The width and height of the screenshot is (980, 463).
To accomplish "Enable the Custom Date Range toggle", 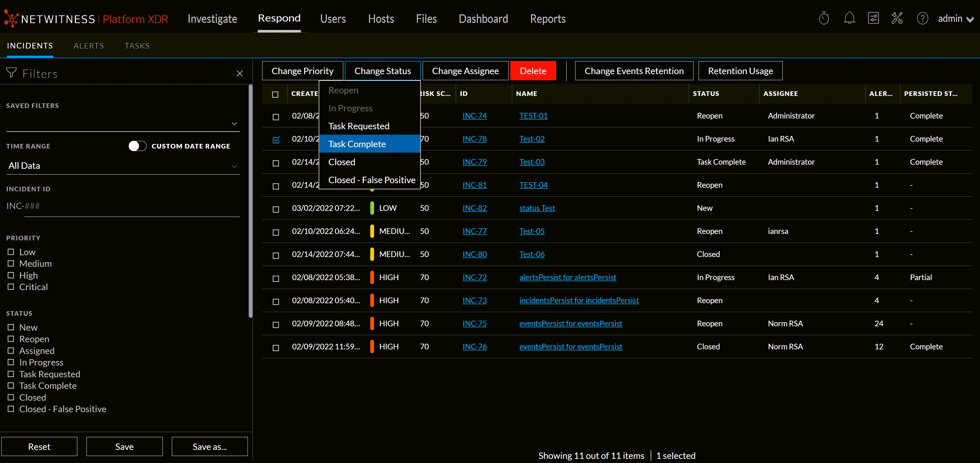I will [x=137, y=146].
